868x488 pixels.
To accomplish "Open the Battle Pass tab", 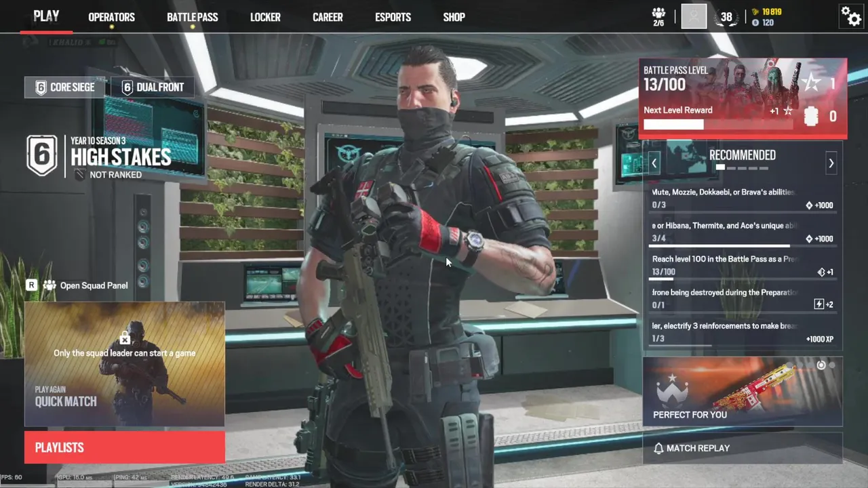I will pyautogui.click(x=193, y=17).
